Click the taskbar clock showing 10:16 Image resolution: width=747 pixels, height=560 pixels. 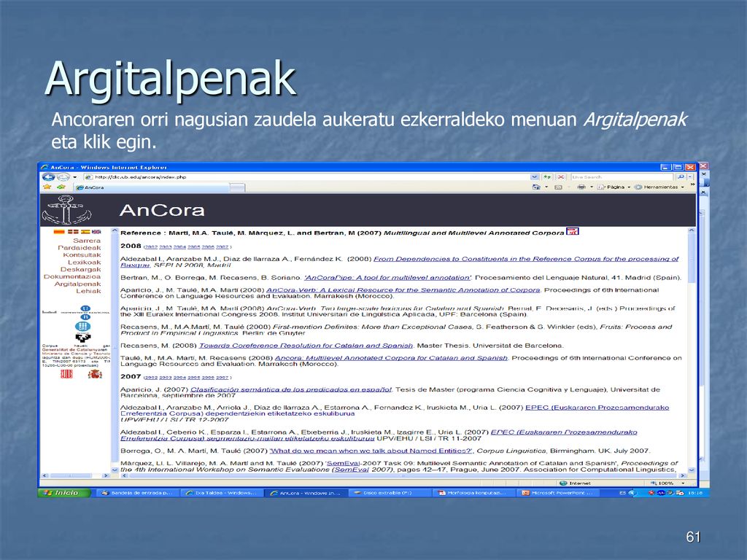695,493
